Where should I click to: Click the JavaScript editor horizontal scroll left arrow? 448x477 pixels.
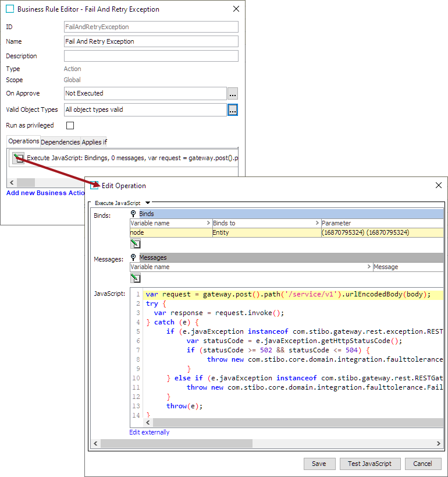click(148, 423)
